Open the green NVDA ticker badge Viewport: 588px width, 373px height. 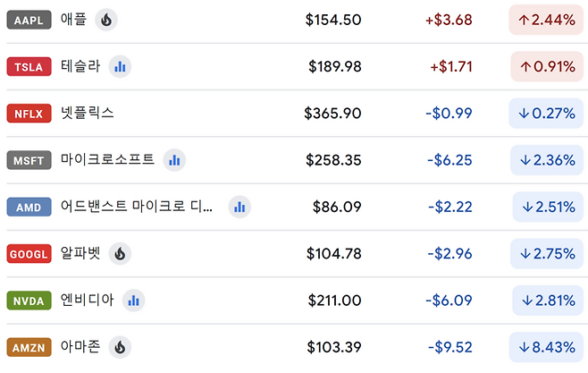click(29, 301)
